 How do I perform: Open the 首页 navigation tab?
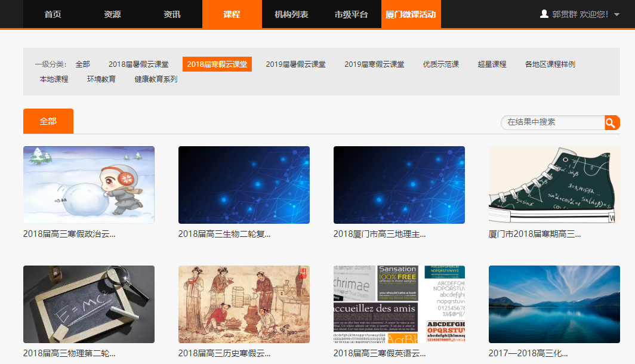(53, 14)
